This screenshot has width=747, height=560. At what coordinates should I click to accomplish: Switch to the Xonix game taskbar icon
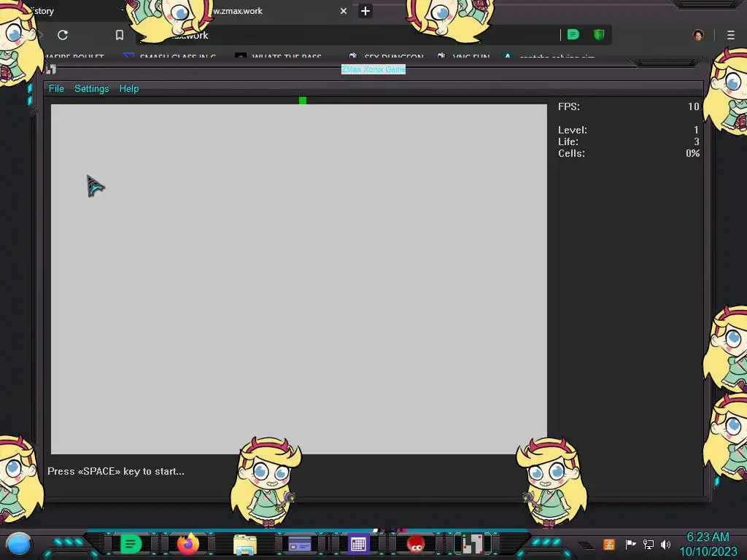click(473, 544)
